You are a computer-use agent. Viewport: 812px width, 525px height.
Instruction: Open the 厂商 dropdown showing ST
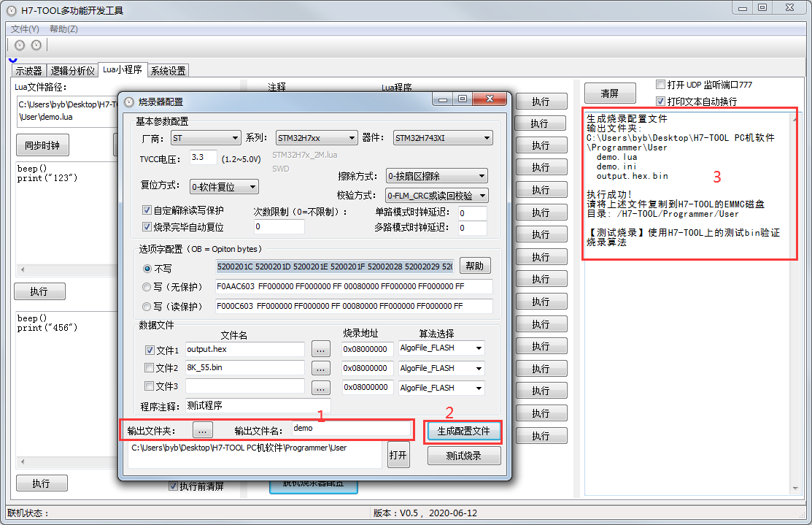click(206, 138)
